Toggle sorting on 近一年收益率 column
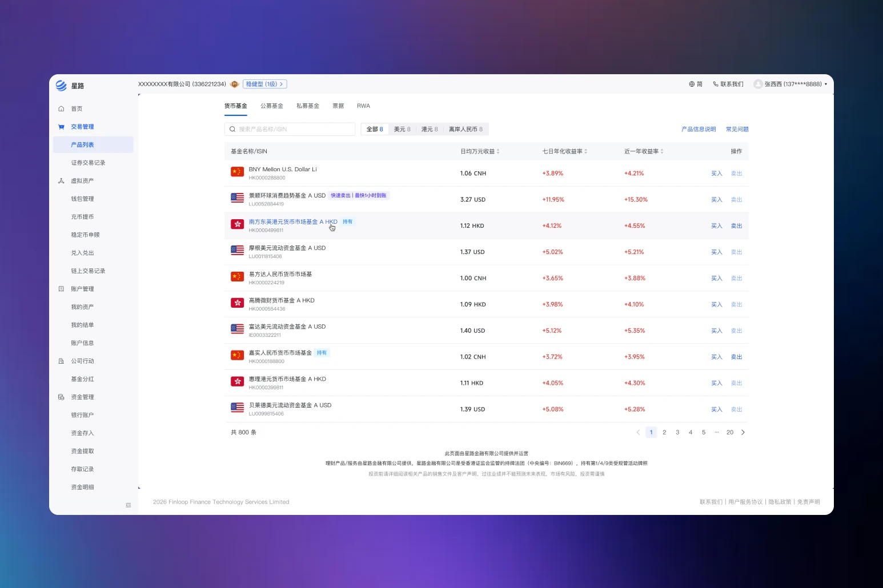The image size is (883, 588). (x=662, y=151)
